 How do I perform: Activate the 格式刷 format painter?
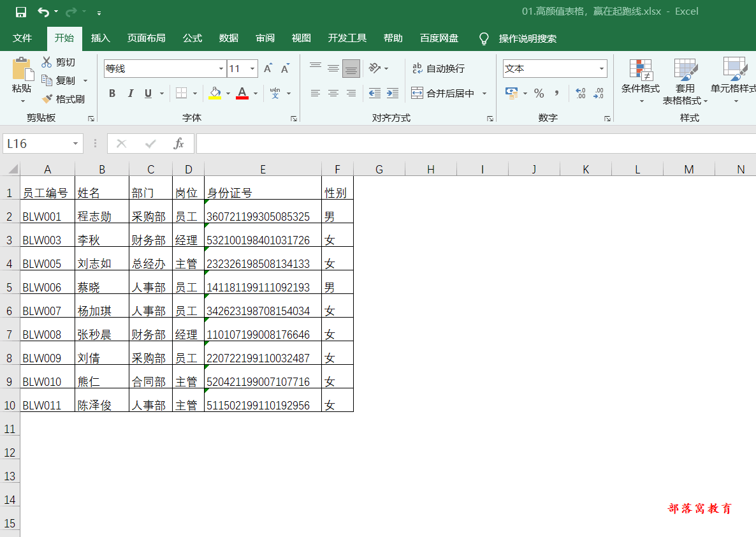pyautogui.click(x=63, y=99)
